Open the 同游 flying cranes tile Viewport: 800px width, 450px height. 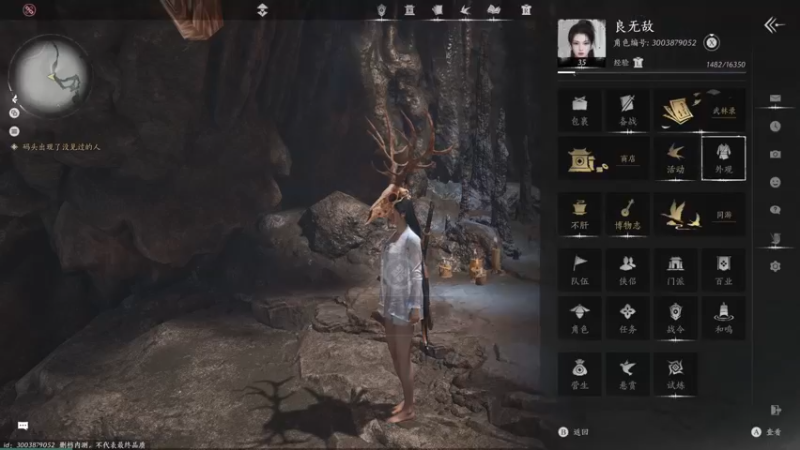(x=699, y=215)
